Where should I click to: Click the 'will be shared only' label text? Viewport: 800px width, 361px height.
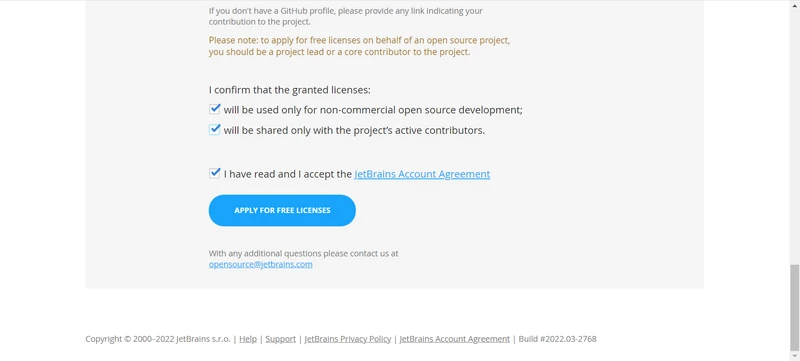pos(354,130)
